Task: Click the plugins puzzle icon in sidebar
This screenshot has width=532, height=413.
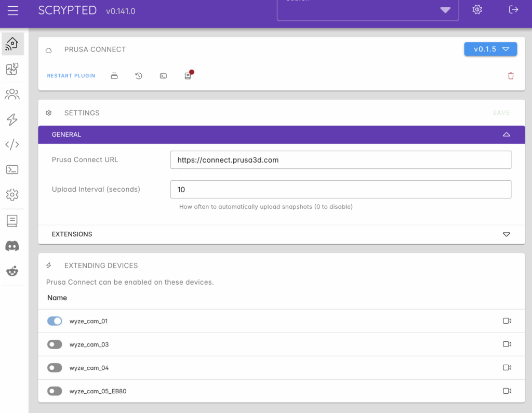Action: click(12, 69)
